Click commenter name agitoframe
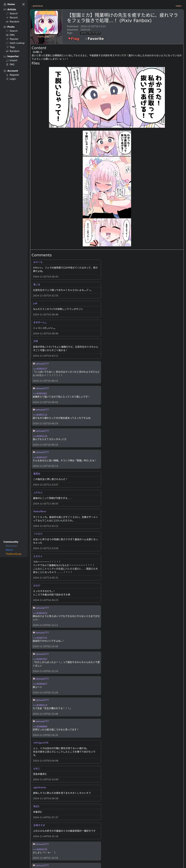The image size is (186, 868). (x=40, y=787)
